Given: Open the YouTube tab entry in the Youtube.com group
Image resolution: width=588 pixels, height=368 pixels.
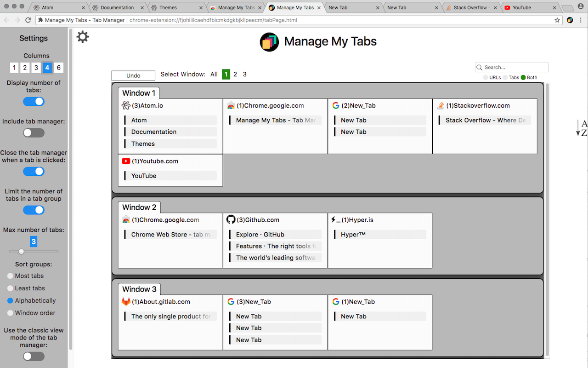Looking at the screenshot, I should click(170, 176).
